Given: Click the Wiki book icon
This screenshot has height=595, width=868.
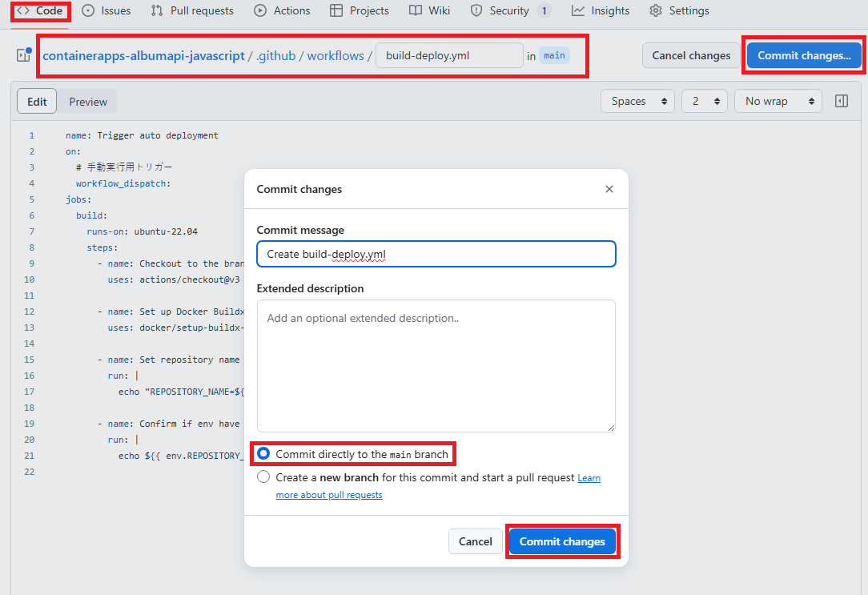Looking at the screenshot, I should pos(415,10).
